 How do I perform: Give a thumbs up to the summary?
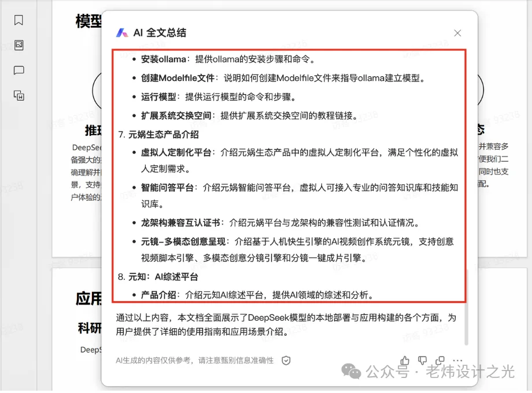click(405, 360)
